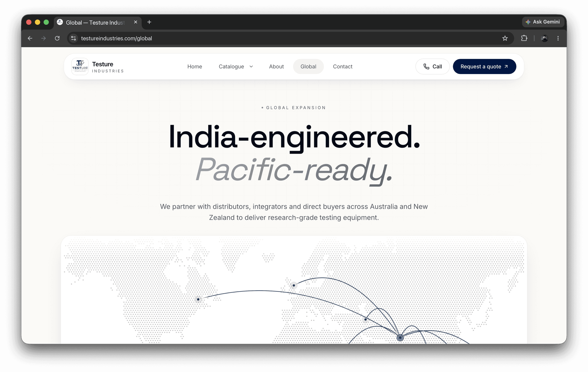This screenshot has height=372, width=588.
Task: Navigate to Home in the site nav
Action: pyautogui.click(x=195, y=66)
